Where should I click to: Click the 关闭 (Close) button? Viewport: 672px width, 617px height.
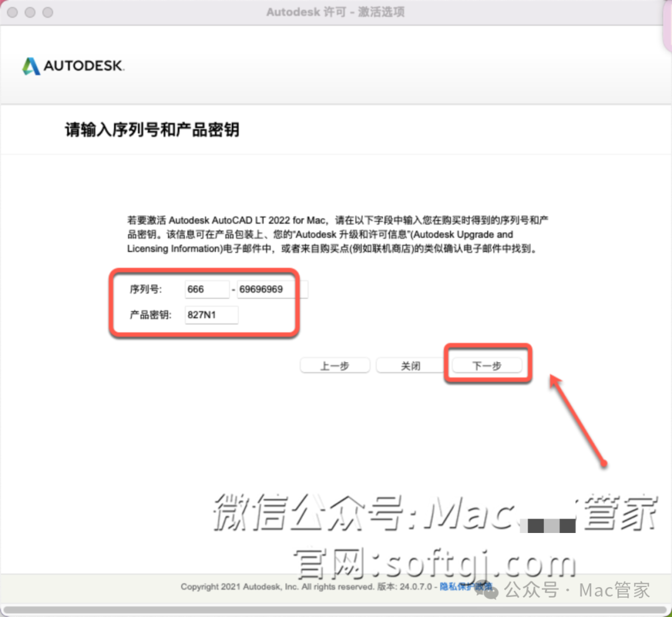411,365
